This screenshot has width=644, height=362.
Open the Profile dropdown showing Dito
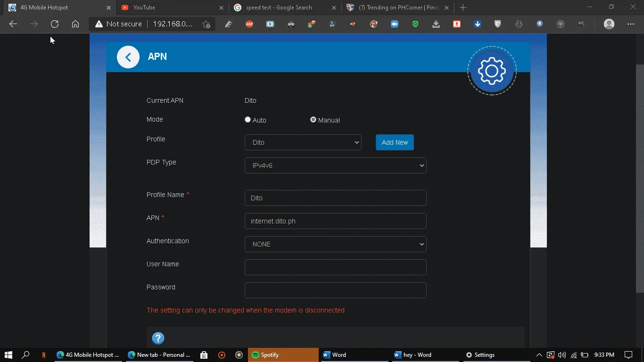point(303,142)
